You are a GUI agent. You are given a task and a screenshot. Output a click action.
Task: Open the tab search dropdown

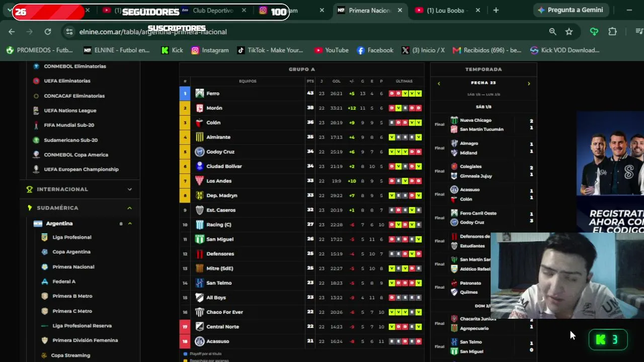click(x=10, y=10)
